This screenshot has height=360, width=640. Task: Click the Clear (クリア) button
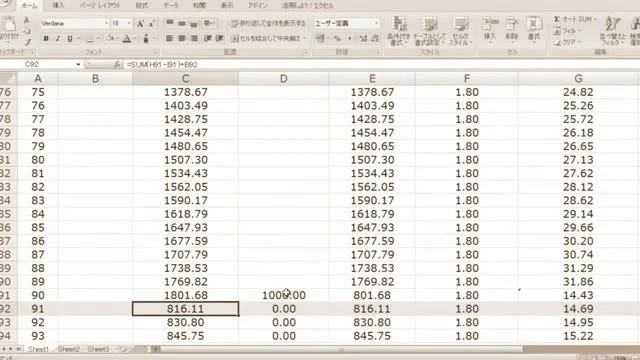(x=567, y=42)
